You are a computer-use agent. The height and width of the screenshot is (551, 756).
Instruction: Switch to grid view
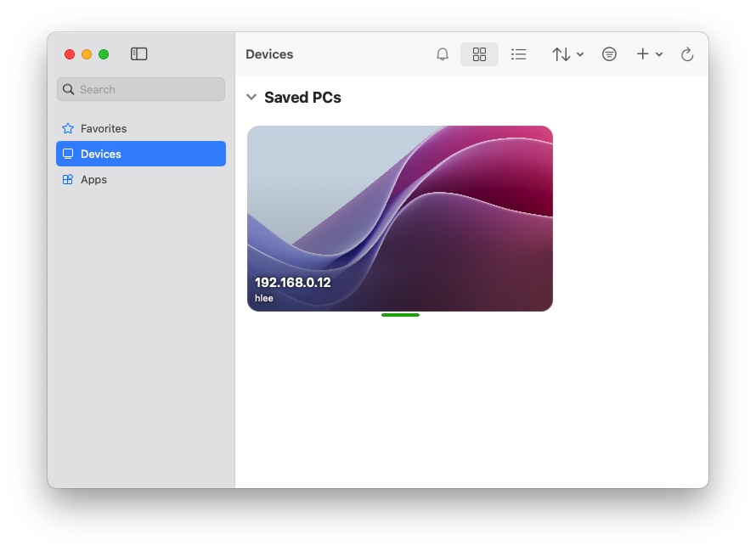(x=479, y=54)
